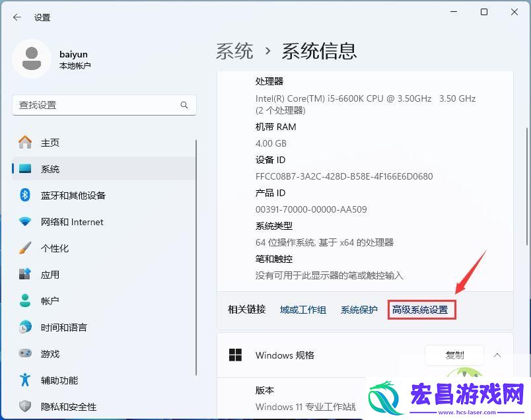Click the 系统 breadcrumb in page title
The image size is (531, 420).
234,51
